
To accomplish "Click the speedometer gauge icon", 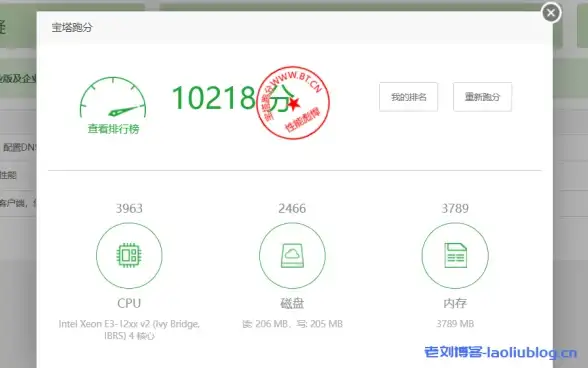I will click(x=113, y=98).
